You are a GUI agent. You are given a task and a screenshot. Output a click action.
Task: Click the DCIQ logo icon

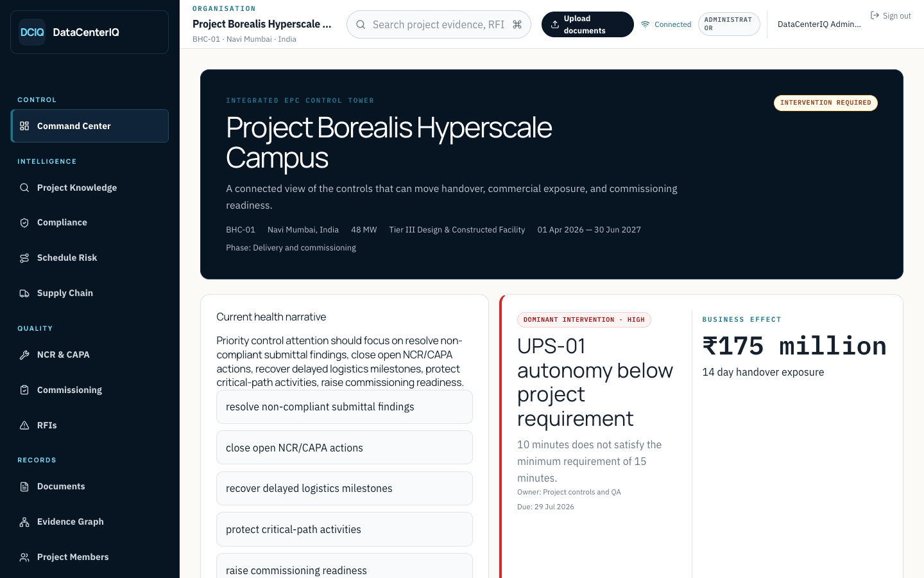click(32, 32)
